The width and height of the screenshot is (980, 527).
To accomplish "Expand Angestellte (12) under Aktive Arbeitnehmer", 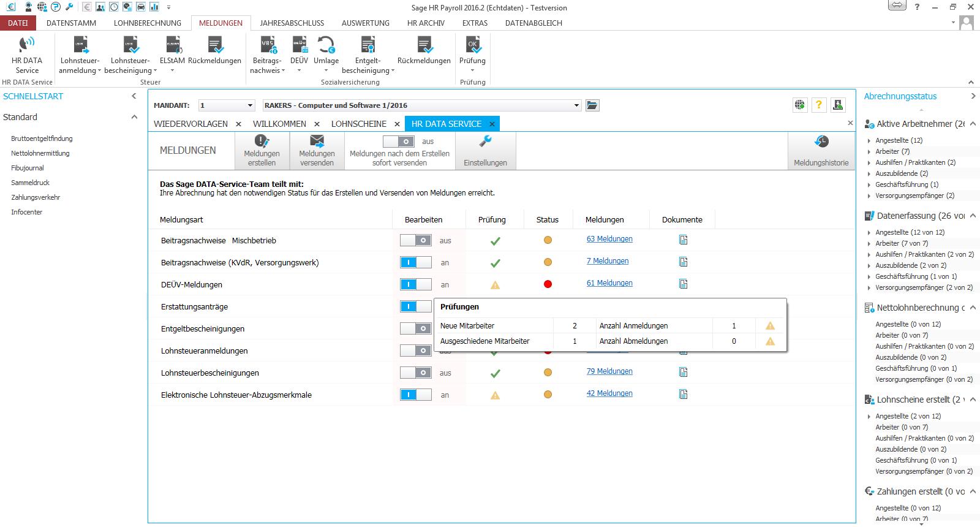I will 869,141.
